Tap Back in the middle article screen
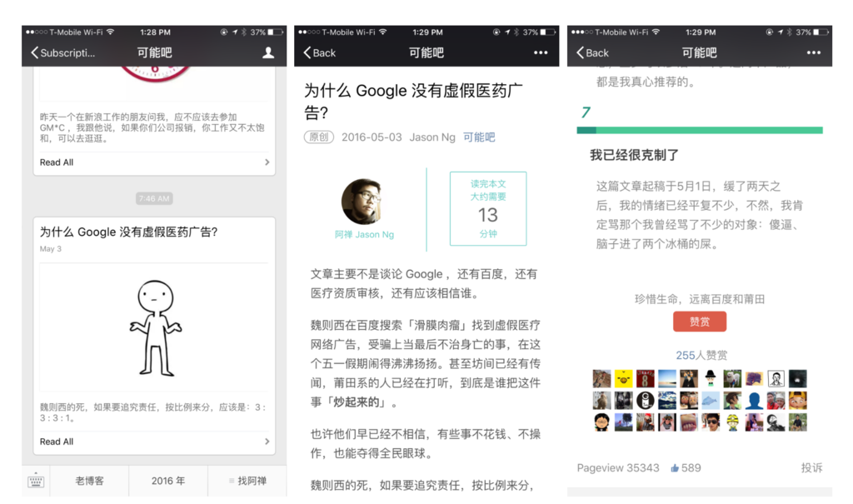The height and width of the screenshot is (504, 853). (x=320, y=52)
